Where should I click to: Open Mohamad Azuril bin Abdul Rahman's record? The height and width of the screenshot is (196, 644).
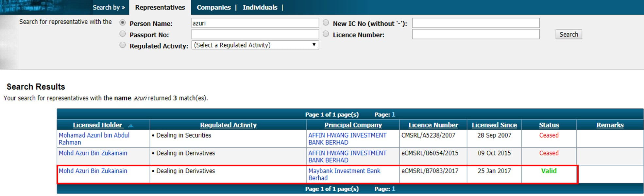(94, 139)
